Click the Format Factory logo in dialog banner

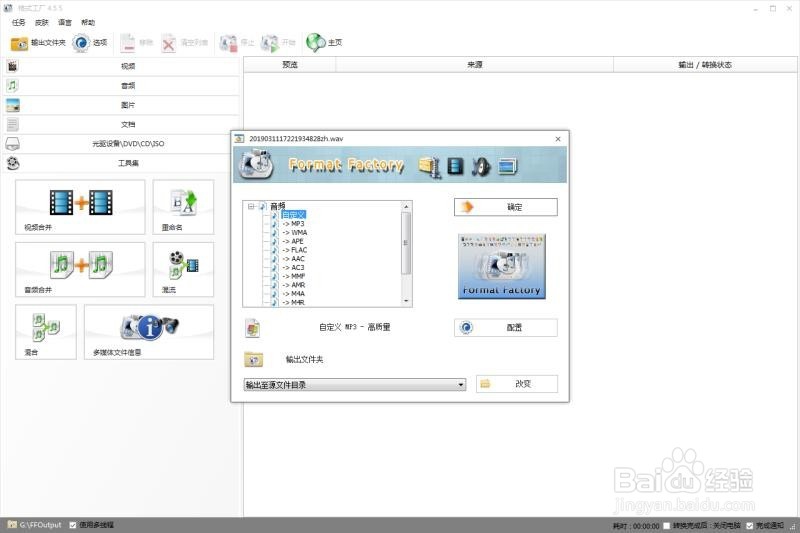point(256,164)
